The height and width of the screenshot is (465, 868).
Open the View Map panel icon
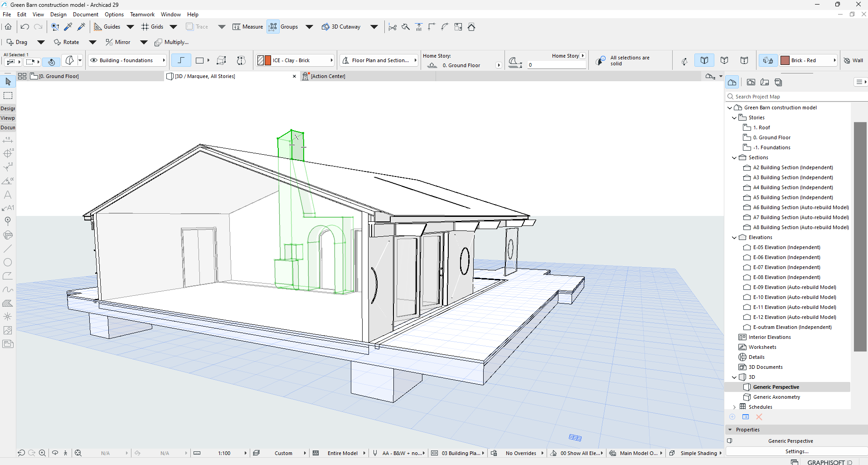tap(751, 82)
